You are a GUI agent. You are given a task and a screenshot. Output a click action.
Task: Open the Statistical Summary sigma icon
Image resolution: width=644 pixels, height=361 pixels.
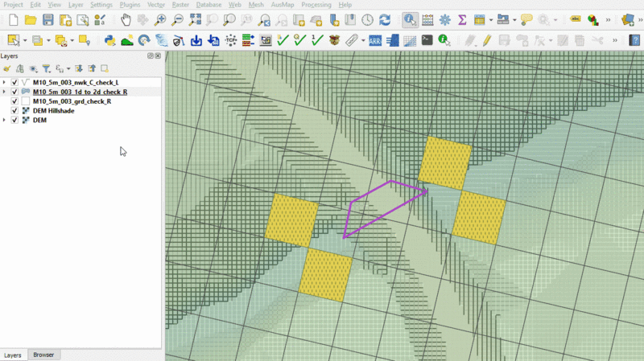pyautogui.click(x=461, y=19)
